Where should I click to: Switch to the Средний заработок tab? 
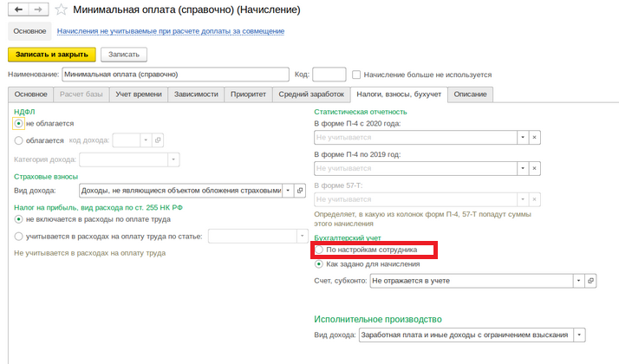[311, 94]
